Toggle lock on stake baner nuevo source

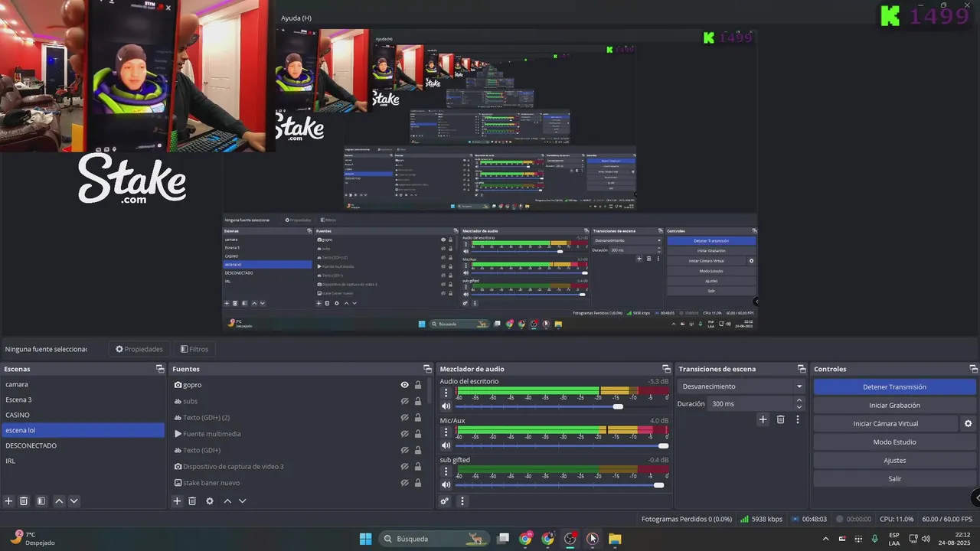tap(418, 483)
